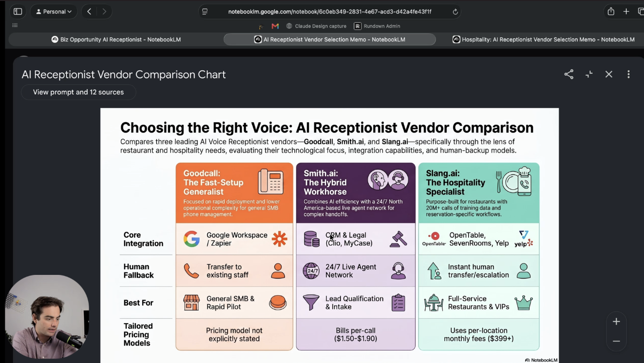The height and width of the screenshot is (363, 644).
Task: Open the three-dot more options menu
Action: pyautogui.click(x=629, y=74)
